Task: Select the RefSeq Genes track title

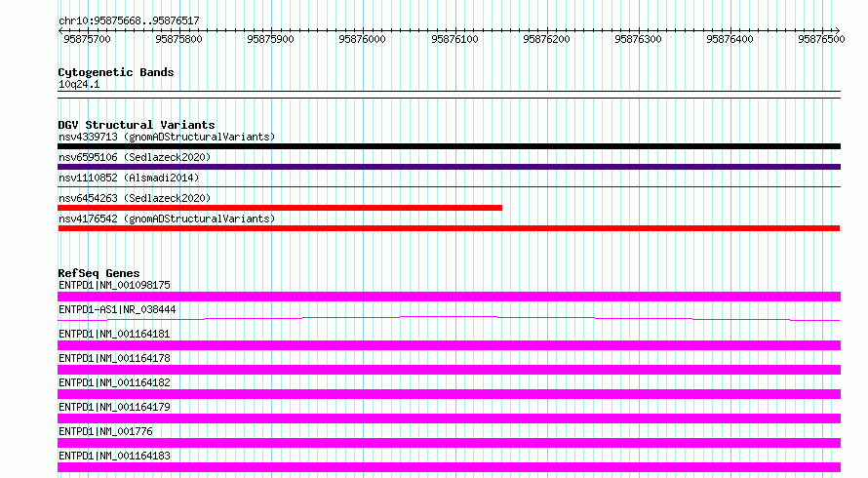Action: 99,273
